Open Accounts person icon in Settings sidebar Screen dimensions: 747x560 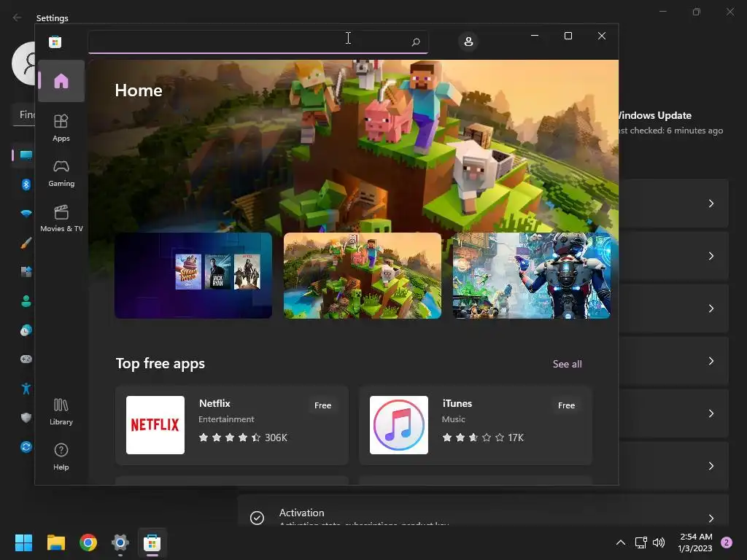click(26, 301)
